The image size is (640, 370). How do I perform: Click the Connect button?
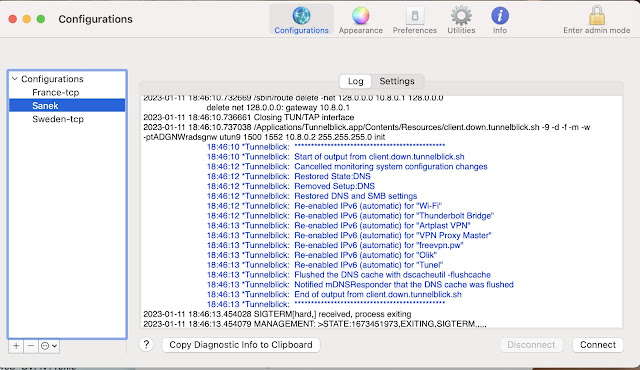(x=598, y=345)
